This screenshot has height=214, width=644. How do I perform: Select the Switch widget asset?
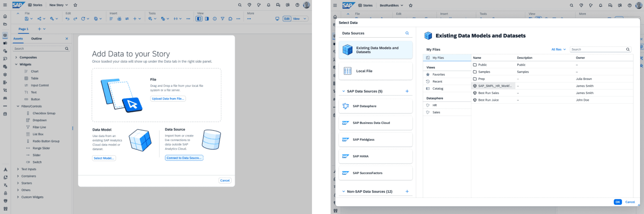37,162
